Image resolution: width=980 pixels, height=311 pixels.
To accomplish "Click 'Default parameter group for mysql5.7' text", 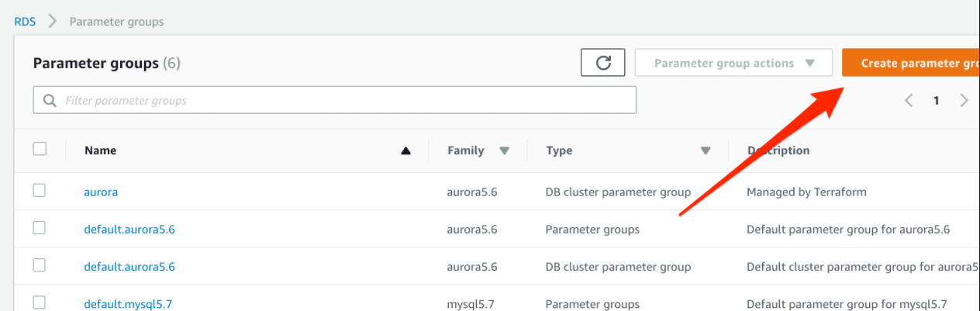I will (x=847, y=304).
